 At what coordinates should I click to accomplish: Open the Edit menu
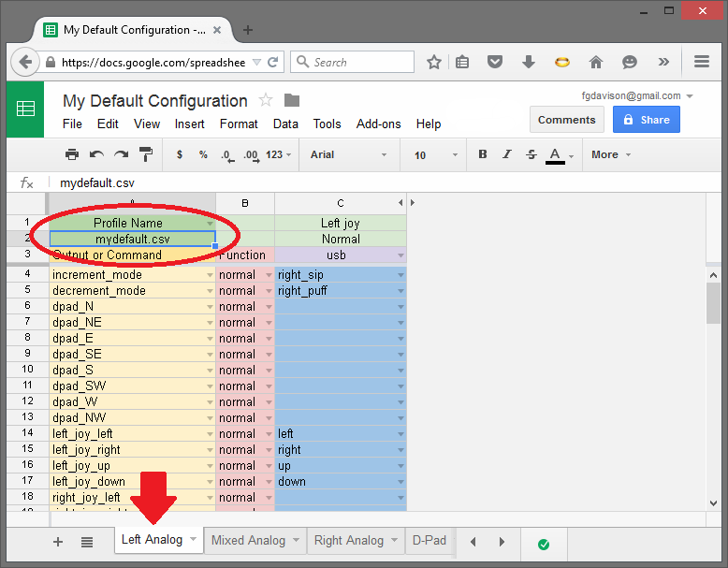108,124
